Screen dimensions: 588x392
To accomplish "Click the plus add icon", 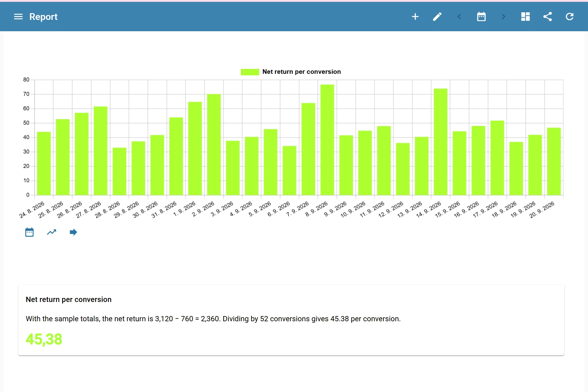I will click(x=415, y=17).
